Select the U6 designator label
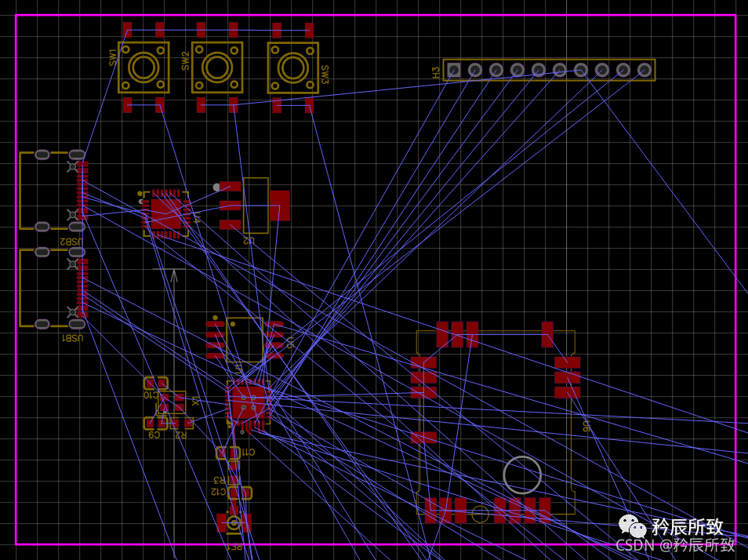This screenshot has height=560, width=748. (x=585, y=426)
